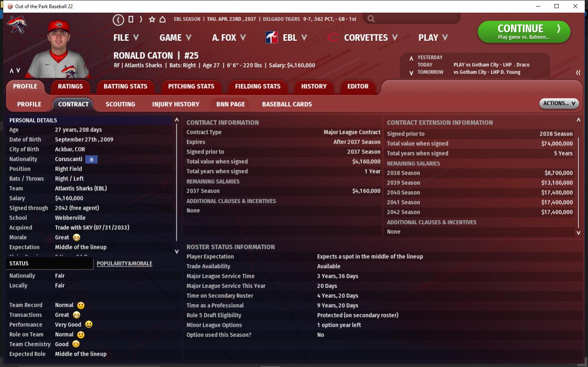
Task: Click 'Atlantis Sharks (EBL)' team value
Action: (81, 189)
